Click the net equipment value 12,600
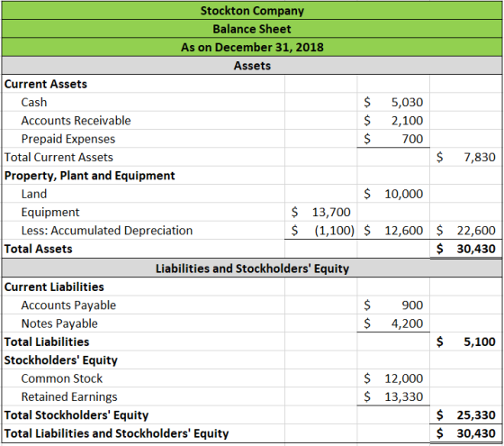This screenshot has height=446, width=504. point(404,231)
